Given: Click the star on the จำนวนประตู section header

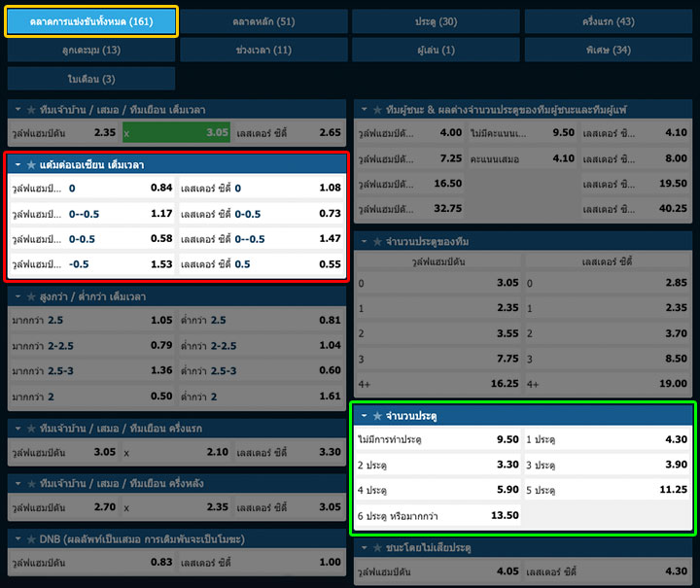Looking at the screenshot, I should click(377, 416).
